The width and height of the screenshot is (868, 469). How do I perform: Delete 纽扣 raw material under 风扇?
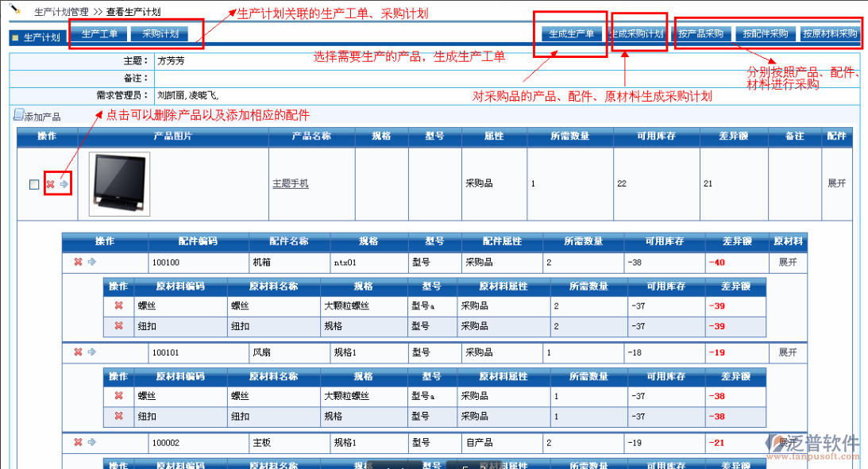coord(118,416)
